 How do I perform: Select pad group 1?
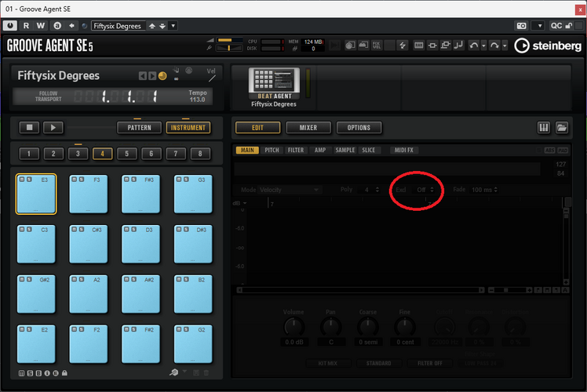click(29, 154)
